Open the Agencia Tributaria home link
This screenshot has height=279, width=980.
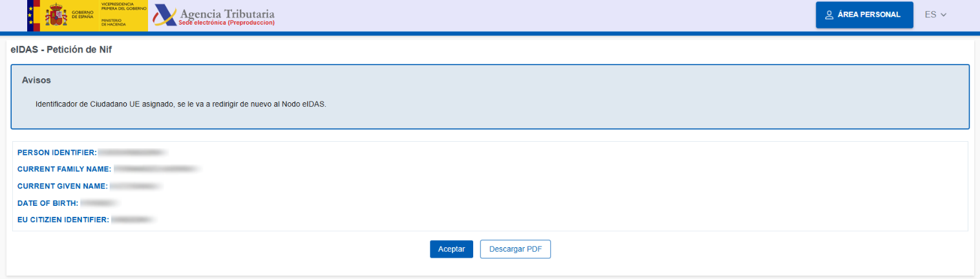(227, 14)
